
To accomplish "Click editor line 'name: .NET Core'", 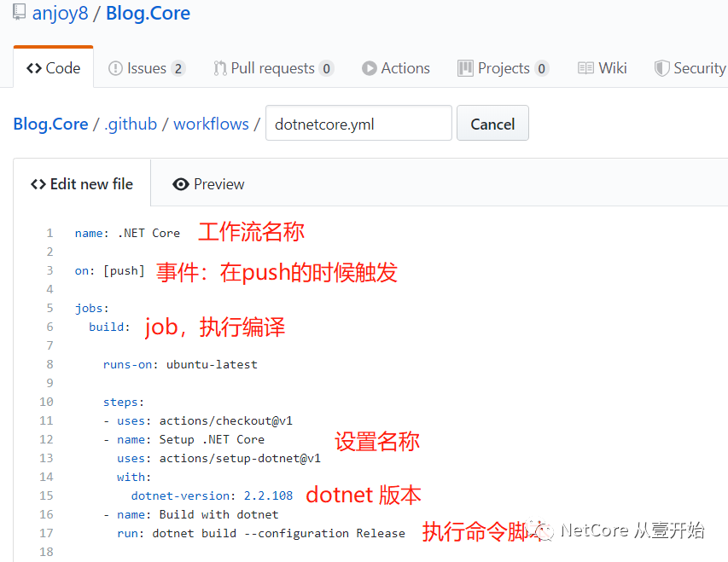I will (127, 233).
